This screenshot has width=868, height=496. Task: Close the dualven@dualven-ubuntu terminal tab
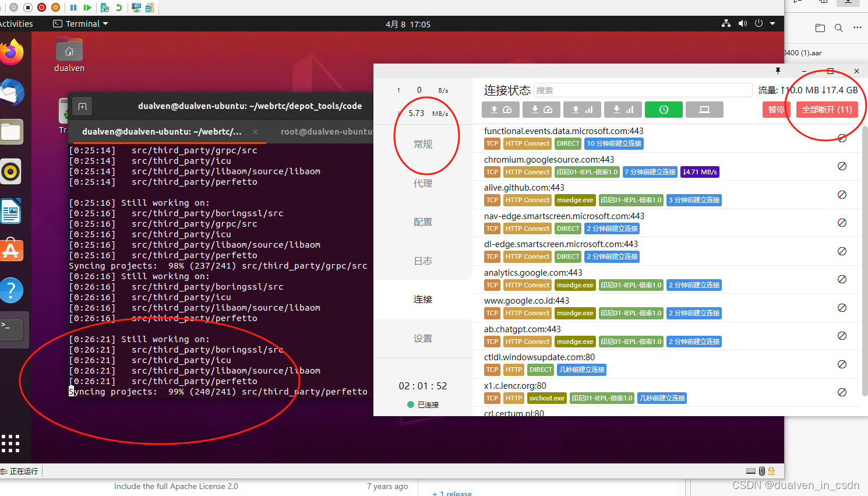(x=255, y=132)
